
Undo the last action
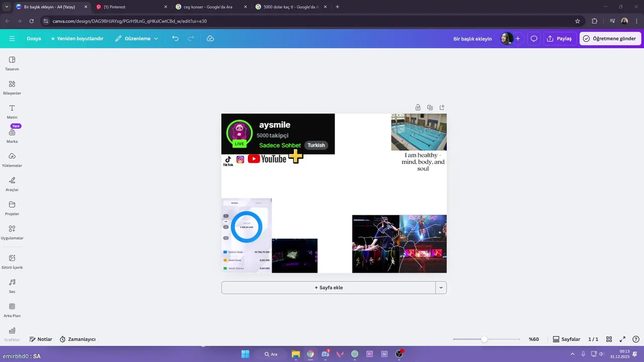point(175,39)
